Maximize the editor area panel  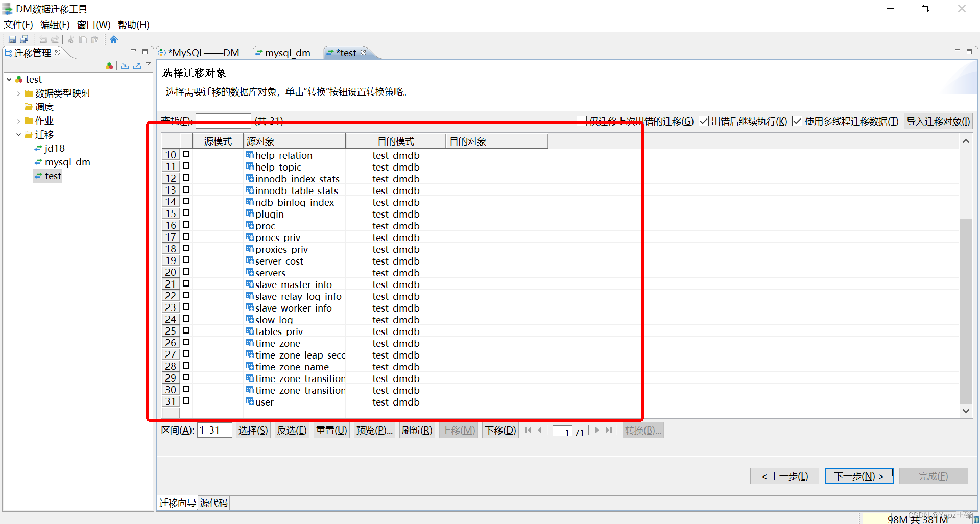point(969,51)
